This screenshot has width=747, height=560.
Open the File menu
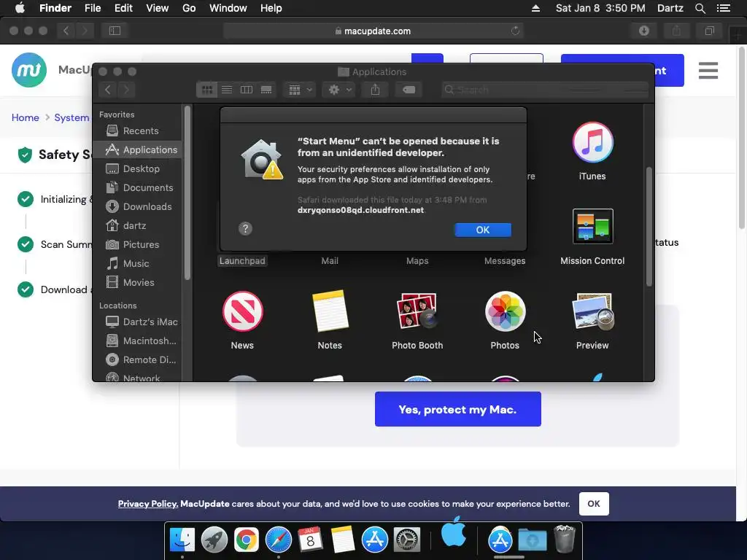93,8
